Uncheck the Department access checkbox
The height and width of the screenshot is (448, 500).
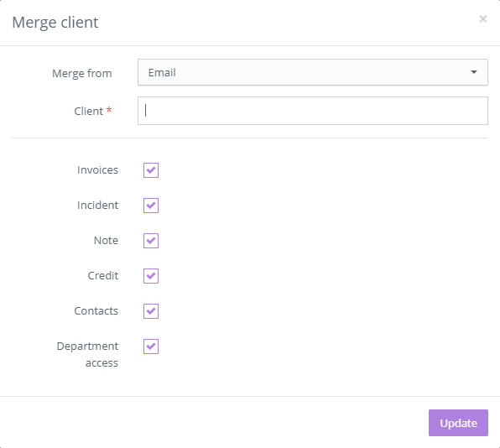151,346
